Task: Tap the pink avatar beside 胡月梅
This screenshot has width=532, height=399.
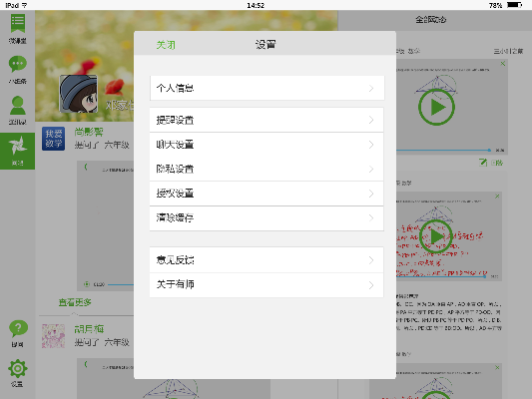Action: [53, 336]
